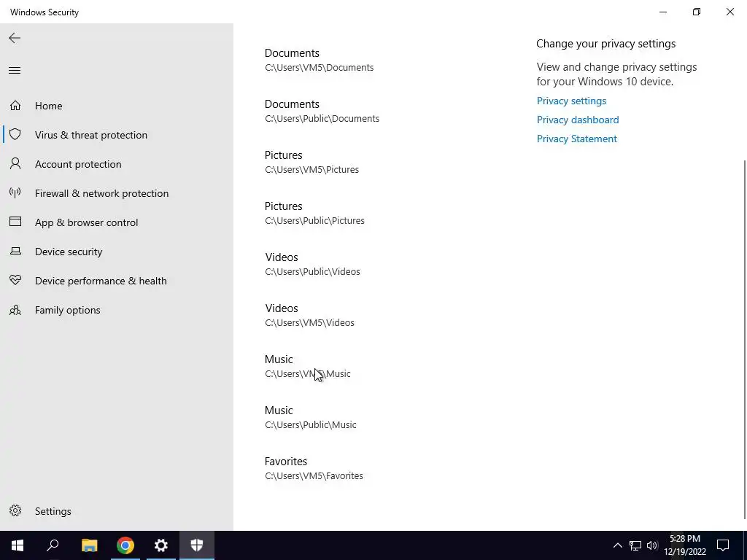Click 'Change your privacy settings' heading

pos(606,44)
